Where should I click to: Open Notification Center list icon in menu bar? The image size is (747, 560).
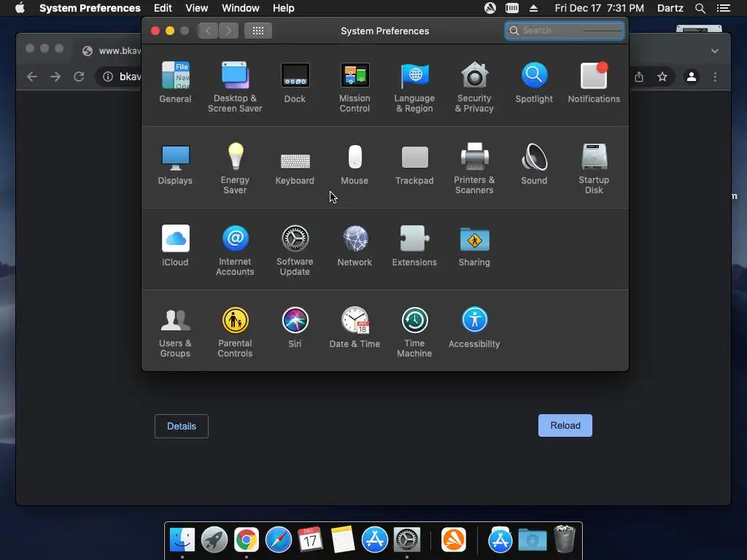point(723,8)
